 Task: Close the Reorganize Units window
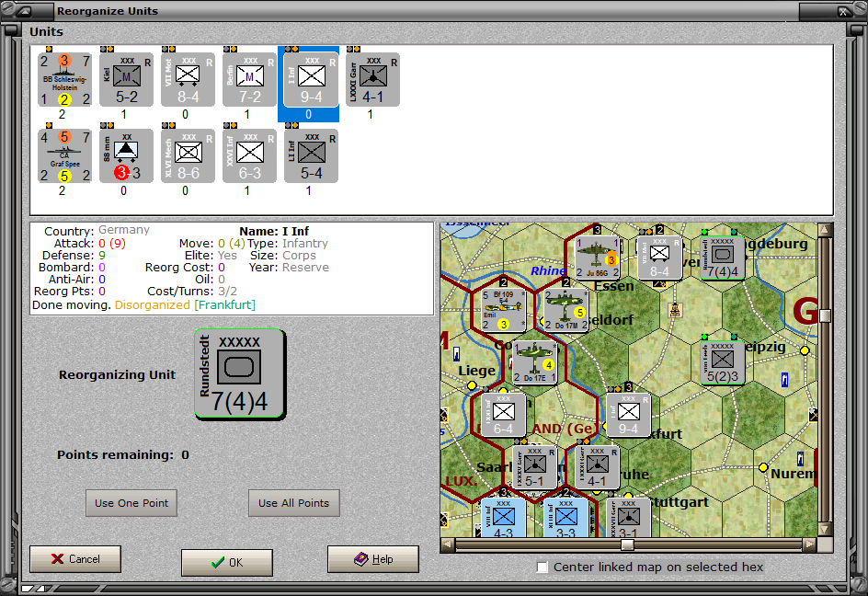(842, 11)
